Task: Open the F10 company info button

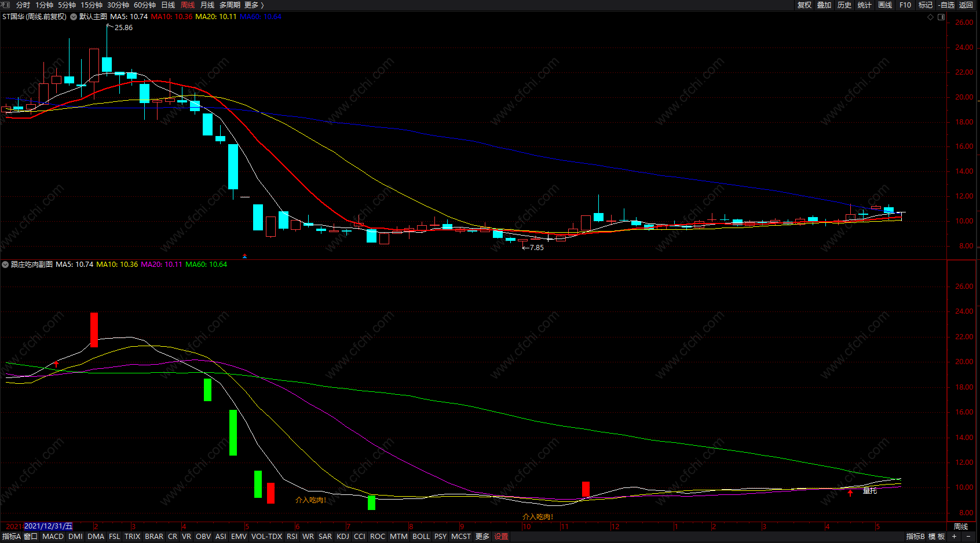Action: pos(905,5)
